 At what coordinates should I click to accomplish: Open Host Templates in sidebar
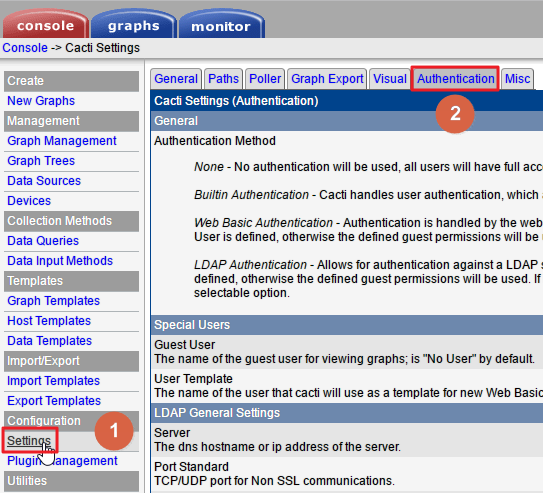[49, 321]
